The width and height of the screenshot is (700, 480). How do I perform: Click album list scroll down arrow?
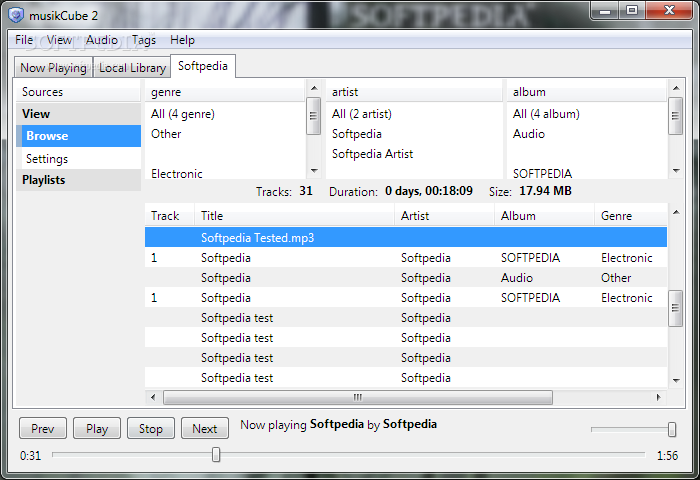click(x=676, y=171)
